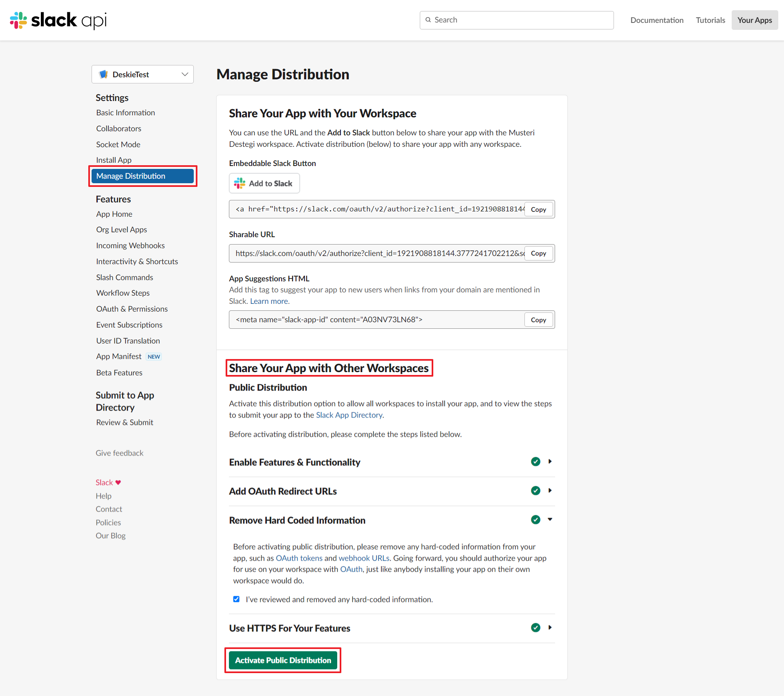Click green checkmark for Use HTTPS For Your Features
The width and height of the screenshot is (784, 696).
(535, 628)
